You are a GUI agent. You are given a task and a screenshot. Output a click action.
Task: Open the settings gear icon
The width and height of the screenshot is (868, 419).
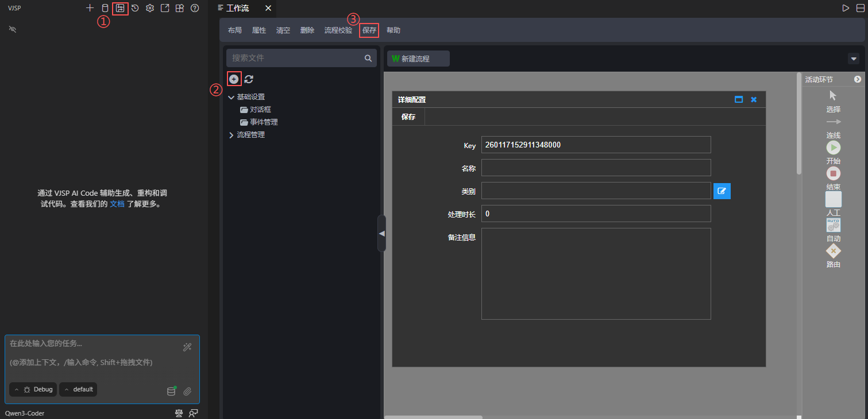tap(150, 8)
